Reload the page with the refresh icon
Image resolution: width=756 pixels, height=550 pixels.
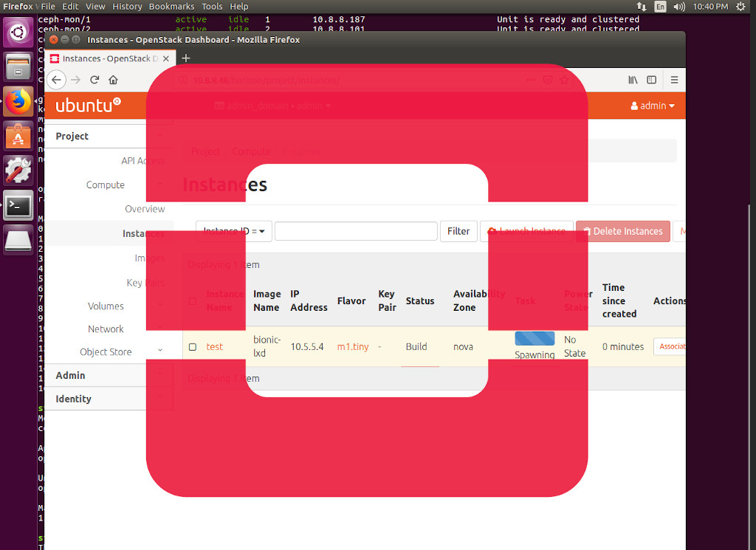(94, 80)
